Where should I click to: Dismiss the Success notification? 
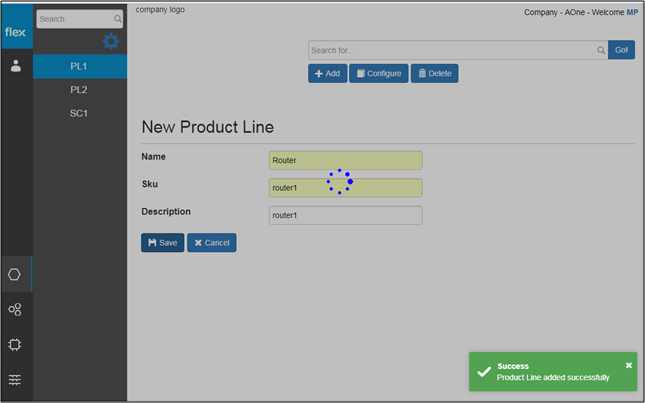pyautogui.click(x=629, y=365)
